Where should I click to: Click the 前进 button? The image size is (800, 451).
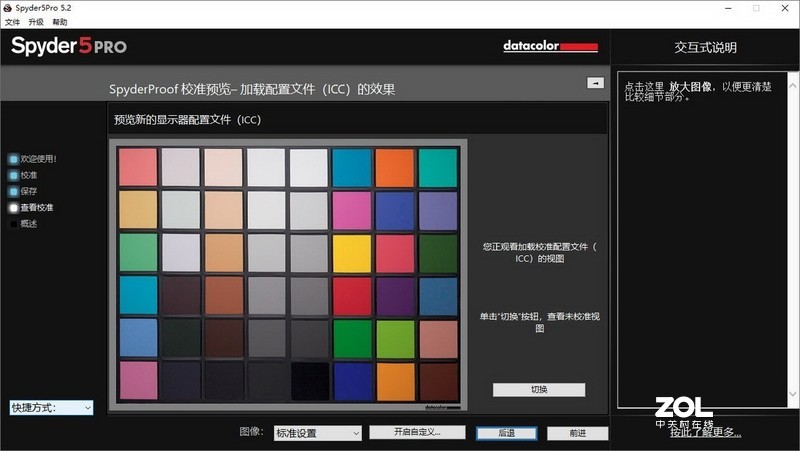578,433
